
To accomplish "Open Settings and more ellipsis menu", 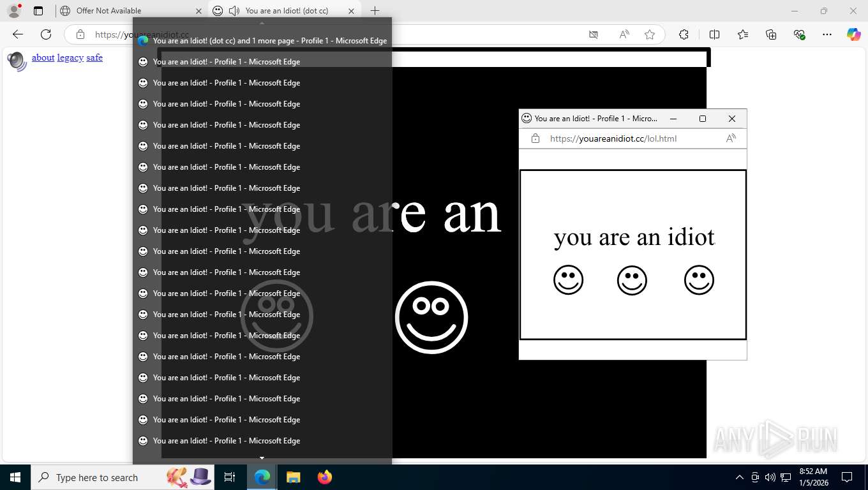I will click(827, 34).
